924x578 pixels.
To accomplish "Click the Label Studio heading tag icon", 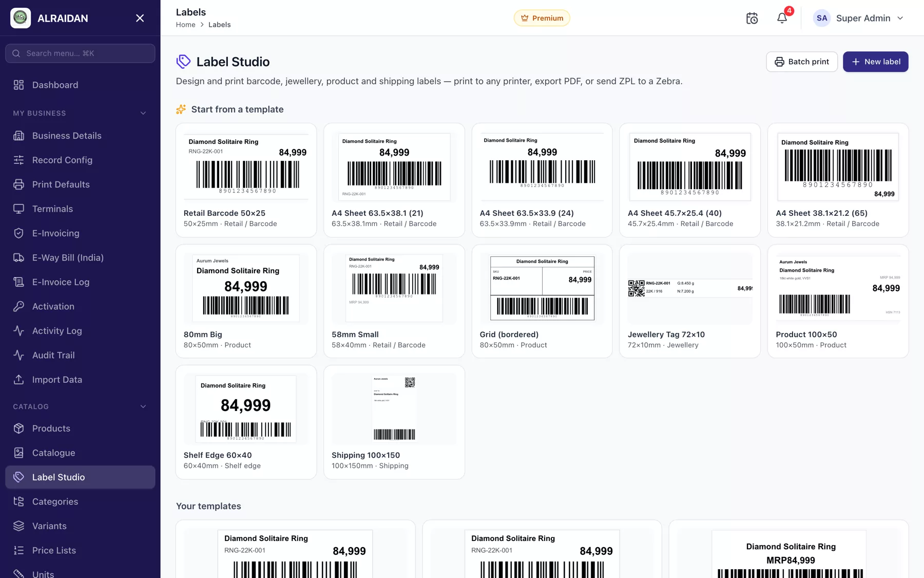I will point(183,62).
